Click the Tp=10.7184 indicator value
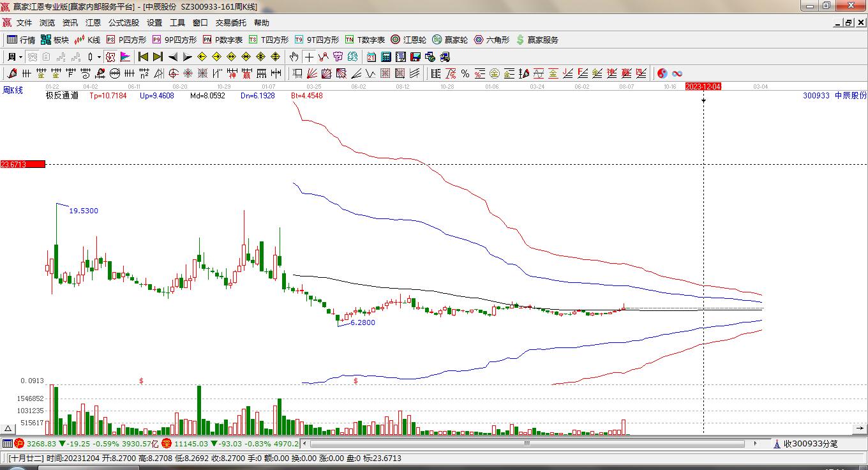The width and height of the screenshot is (868, 470). pos(108,96)
